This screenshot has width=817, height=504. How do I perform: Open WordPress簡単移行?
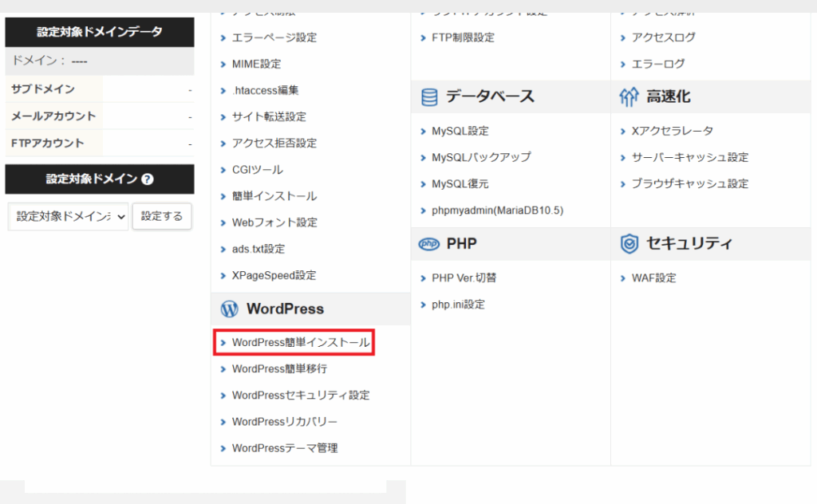point(279,369)
